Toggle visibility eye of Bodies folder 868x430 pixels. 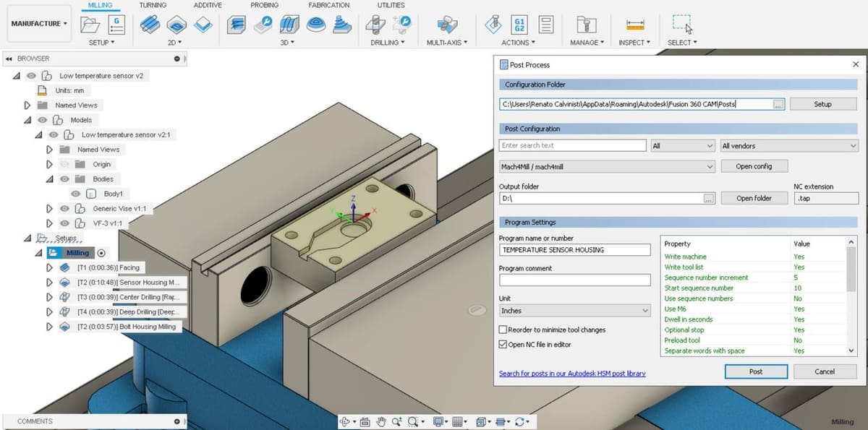click(x=65, y=179)
